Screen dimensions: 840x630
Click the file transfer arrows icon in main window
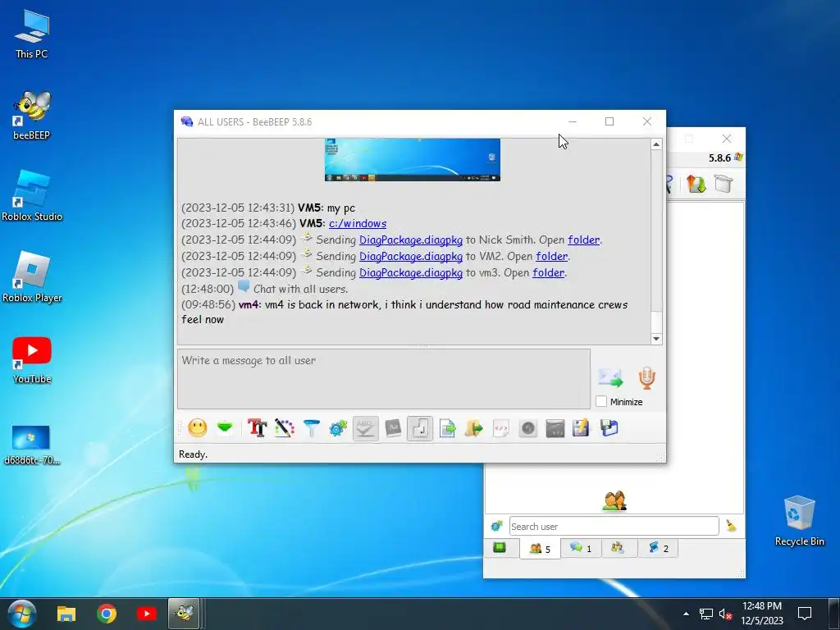(x=696, y=185)
